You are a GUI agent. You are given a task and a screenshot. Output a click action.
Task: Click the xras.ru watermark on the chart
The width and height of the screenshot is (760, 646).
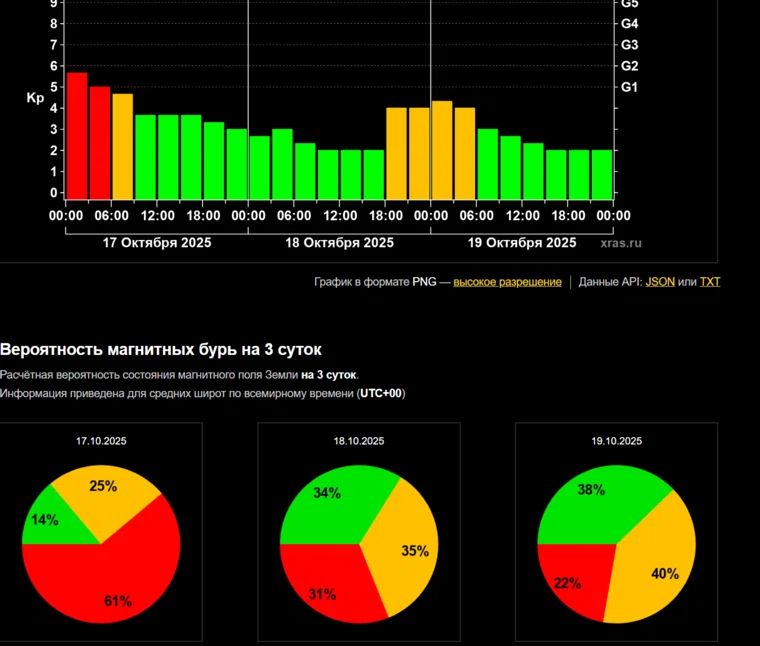pyautogui.click(x=621, y=243)
